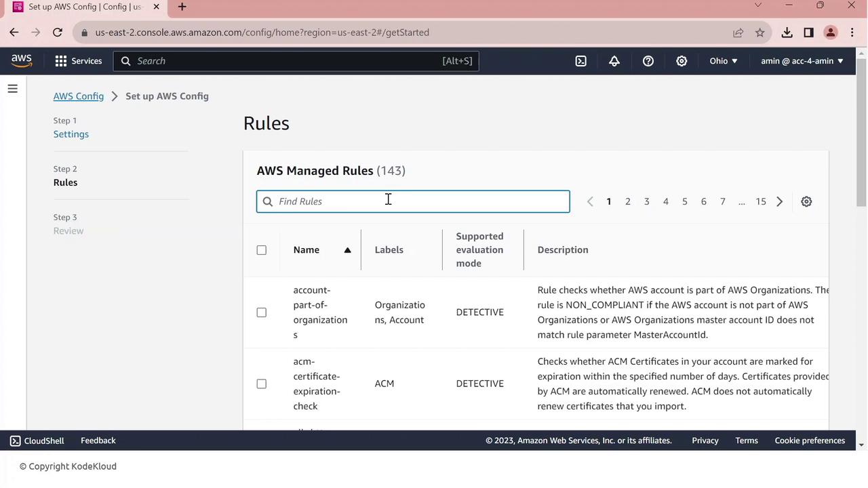Image resolution: width=868 pixels, height=488 pixels.
Task: Select the Rules step in the wizard
Action: 65,182
